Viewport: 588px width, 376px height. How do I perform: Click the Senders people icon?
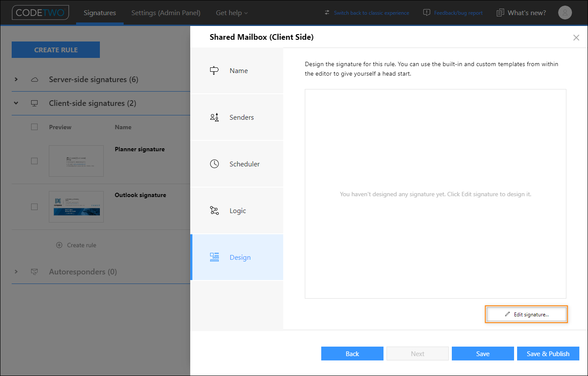coord(214,117)
